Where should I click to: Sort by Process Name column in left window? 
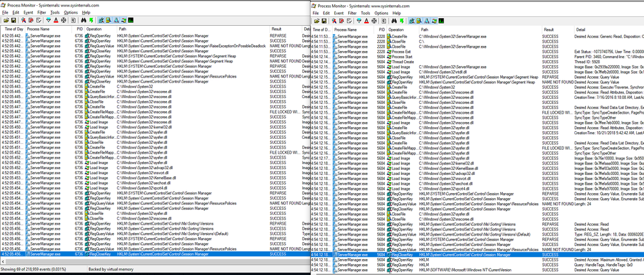(x=48, y=29)
